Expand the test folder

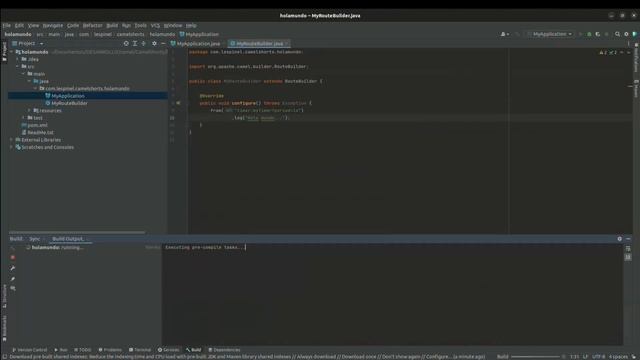(24, 118)
